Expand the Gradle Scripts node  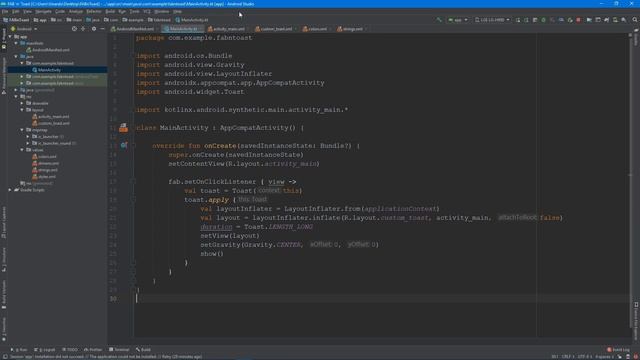pyautogui.click(x=10, y=190)
